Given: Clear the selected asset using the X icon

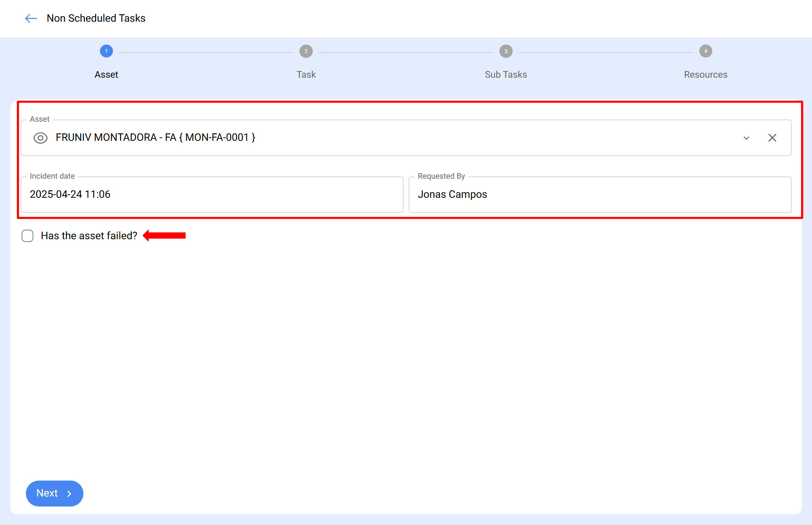Looking at the screenshot, I should (x=772, y=138).
